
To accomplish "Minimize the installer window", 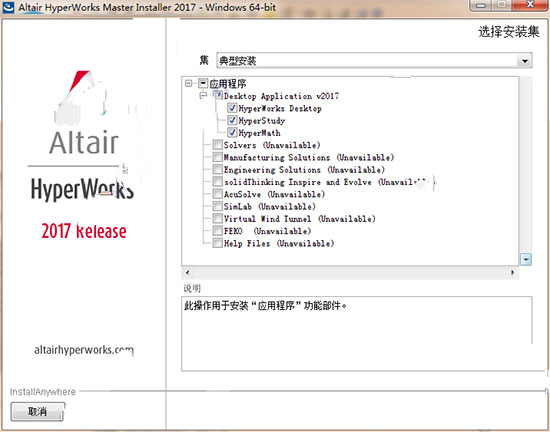I will pos(482,5).
